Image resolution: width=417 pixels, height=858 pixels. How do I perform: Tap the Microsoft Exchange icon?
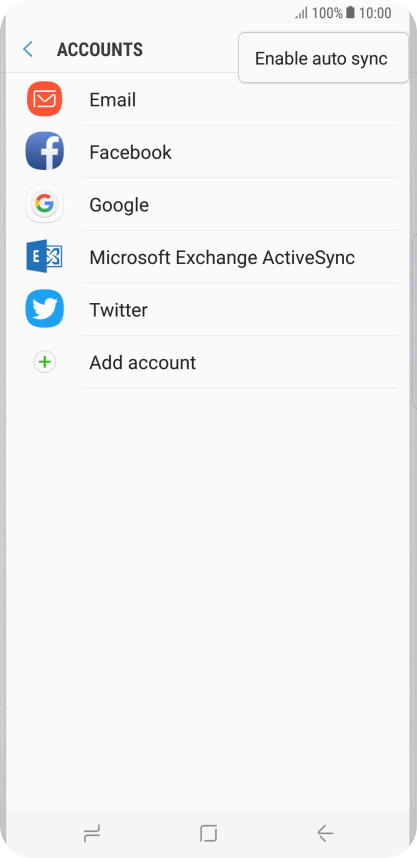click(44, 257)
